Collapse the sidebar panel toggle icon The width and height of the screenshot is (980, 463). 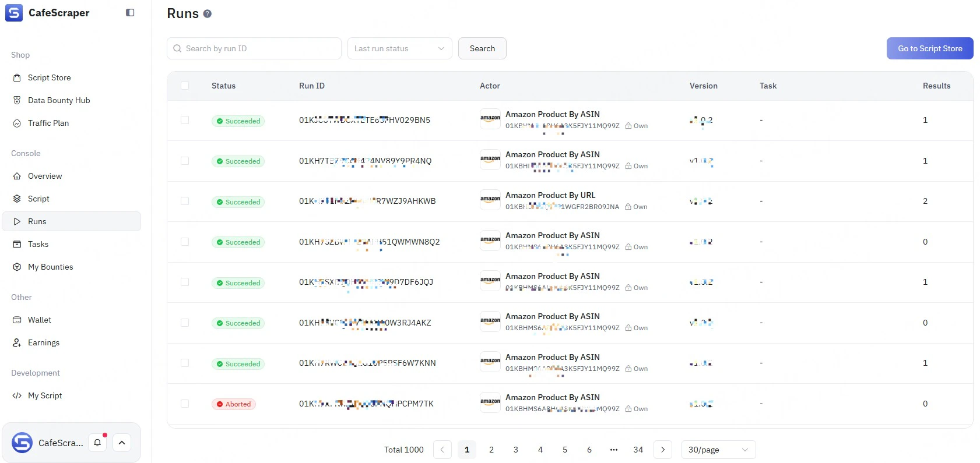pos(130,13)
